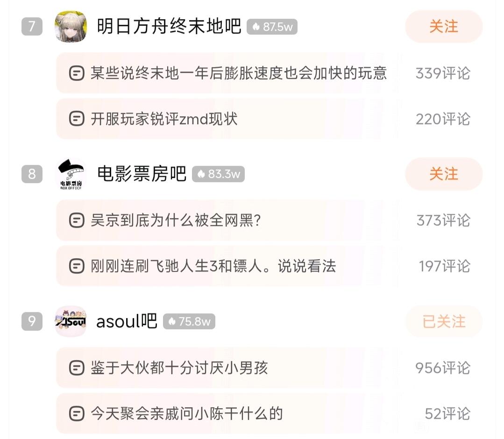504x439 pixels.
Task: Open asoul吧 avatar icon
Action: click(x=71, y=321)
